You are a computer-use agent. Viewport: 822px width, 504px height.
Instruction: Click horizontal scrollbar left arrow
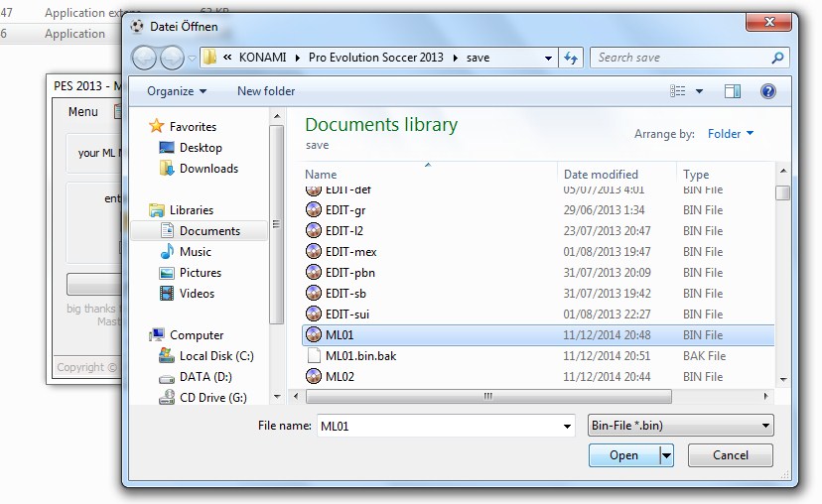click(296, 397)
